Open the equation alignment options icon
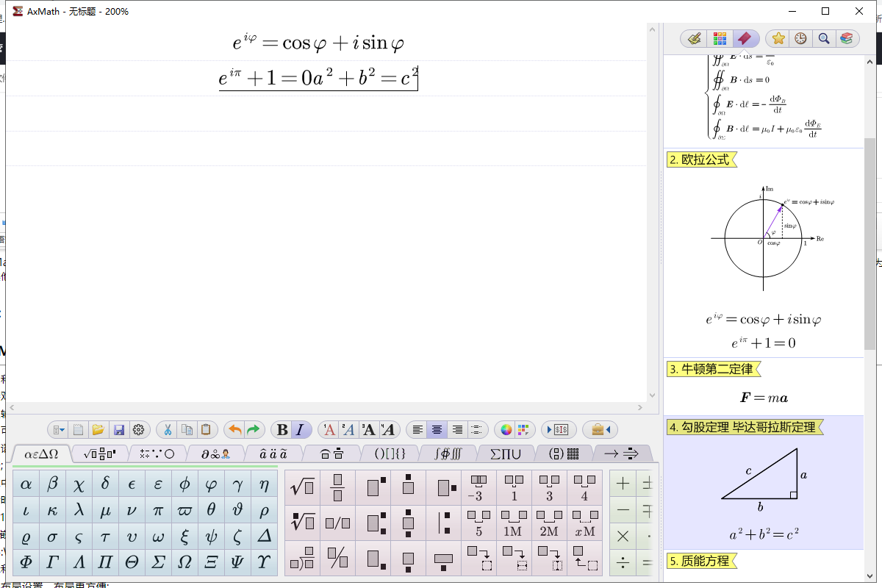 [476, 429]
